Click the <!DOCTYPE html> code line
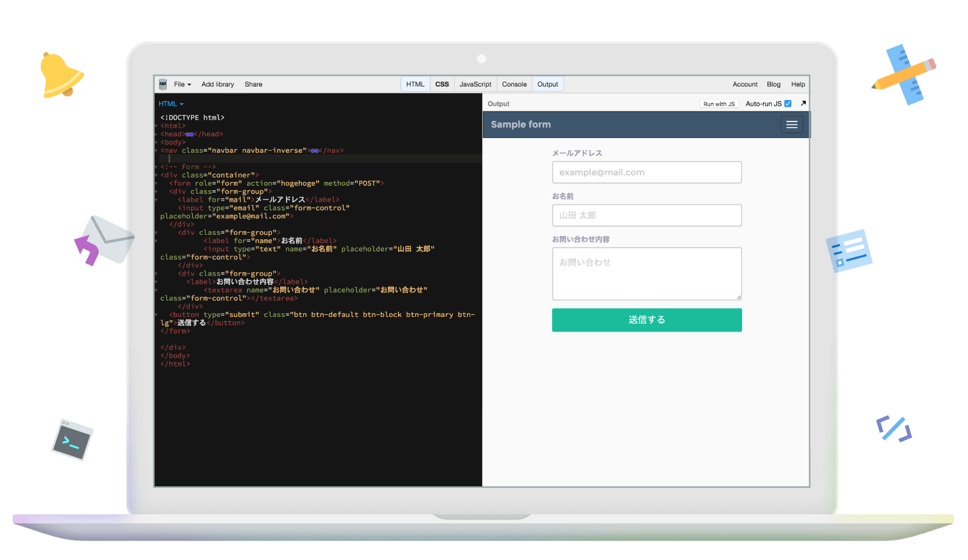This screenshot has width=968, height=560. point(192,118)
